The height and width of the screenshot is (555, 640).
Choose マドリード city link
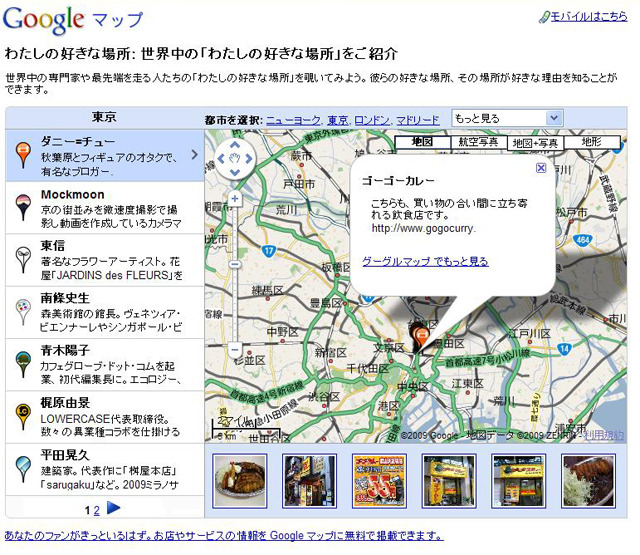[x=418, y=120]
